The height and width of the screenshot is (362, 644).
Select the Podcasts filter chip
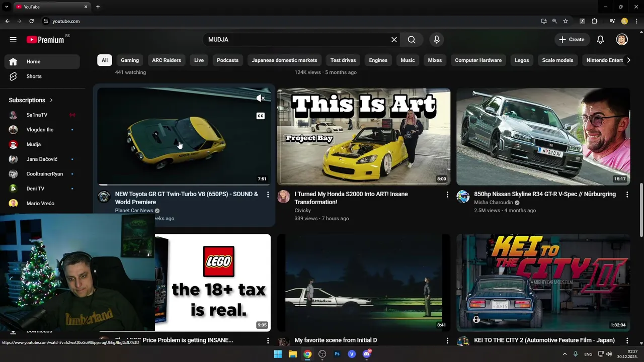[x=227, y=60]
